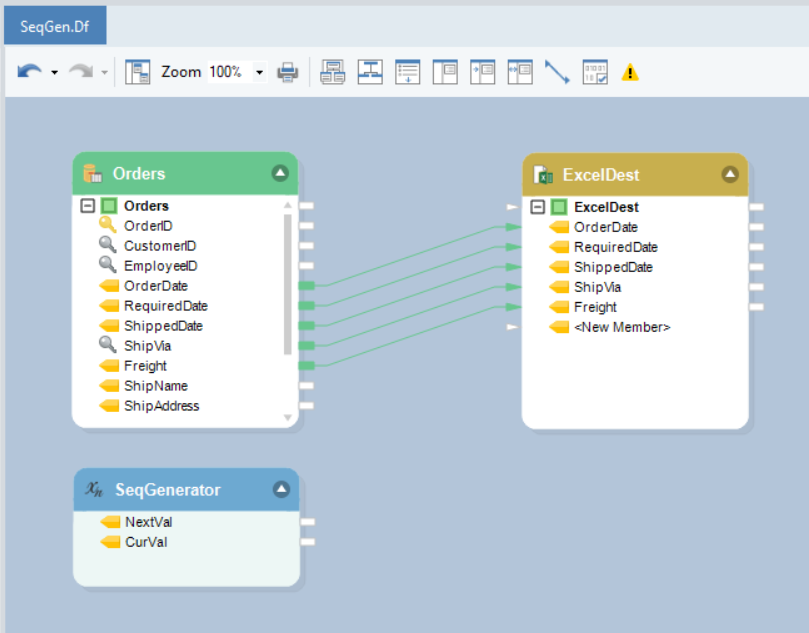This screenshot has height=633, width=809.
Task: Collapse the SeqGenerator object box
Action: click(x=281, y=489)
